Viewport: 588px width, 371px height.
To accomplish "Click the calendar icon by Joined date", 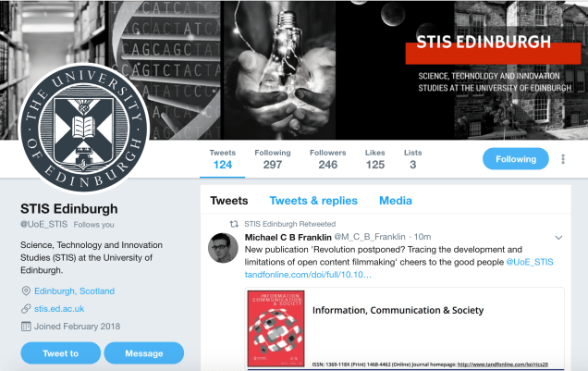I will (x=26, y=327).
